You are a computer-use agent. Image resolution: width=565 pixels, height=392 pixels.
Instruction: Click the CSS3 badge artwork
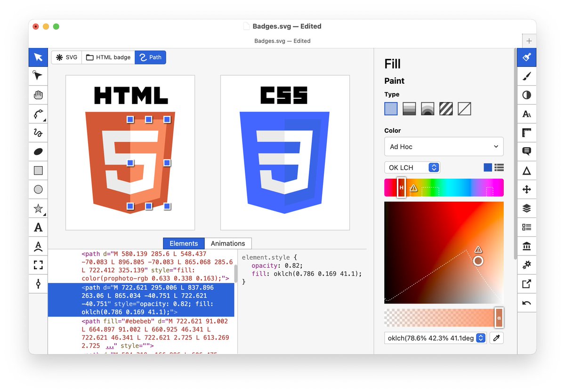point(284,162)
